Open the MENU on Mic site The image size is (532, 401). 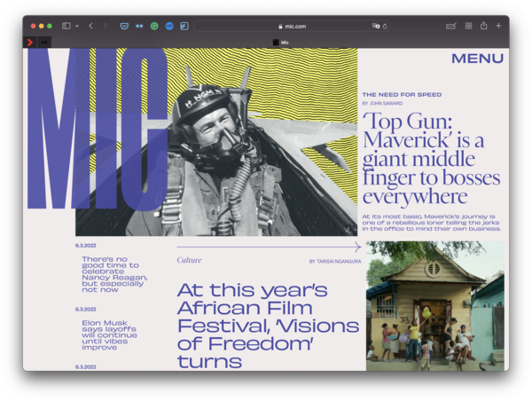[477, 59]
